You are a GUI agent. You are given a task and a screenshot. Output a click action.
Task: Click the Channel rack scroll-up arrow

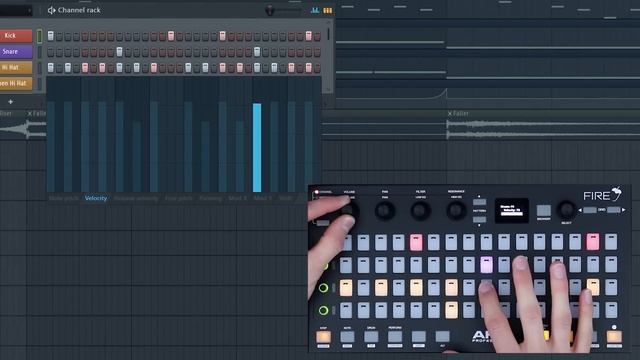tap(329, 23)
